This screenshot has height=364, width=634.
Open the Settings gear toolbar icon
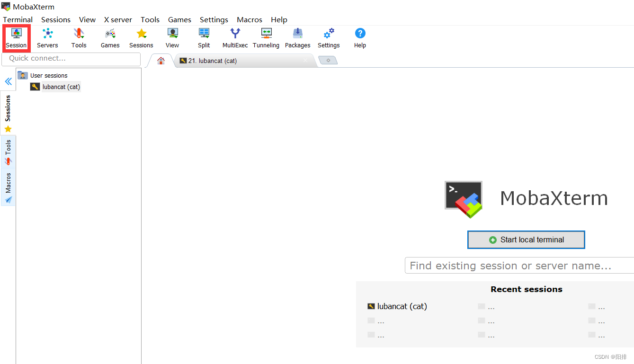[329, 38]
